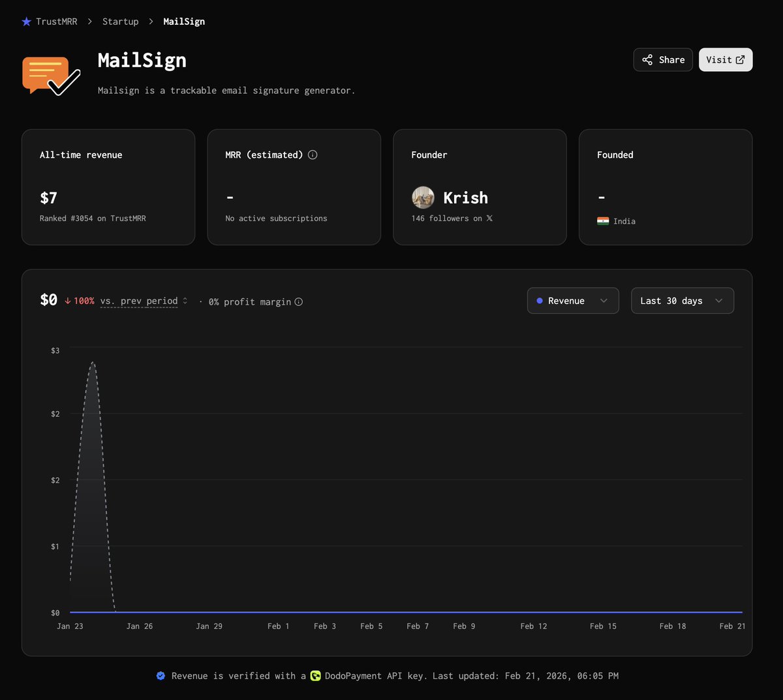Click the X logo beside followers count

click(489, 219)
